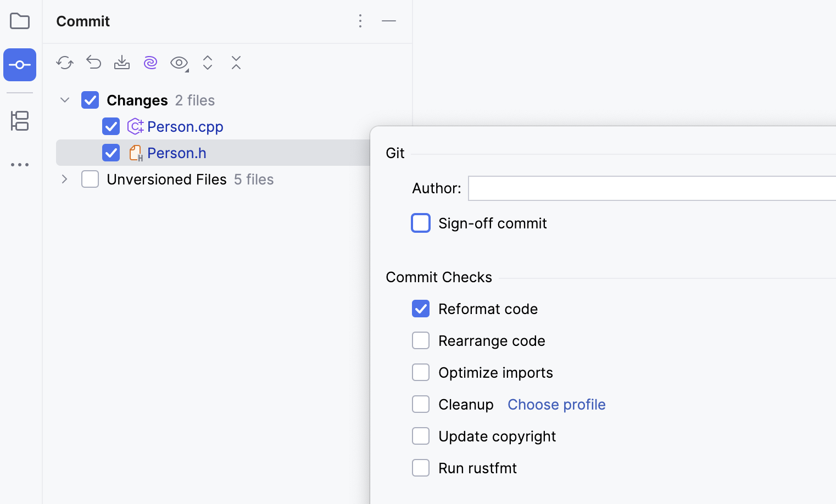Enable Sign-off commit
This screenshot has height=504, width=836.
(421, 223)
